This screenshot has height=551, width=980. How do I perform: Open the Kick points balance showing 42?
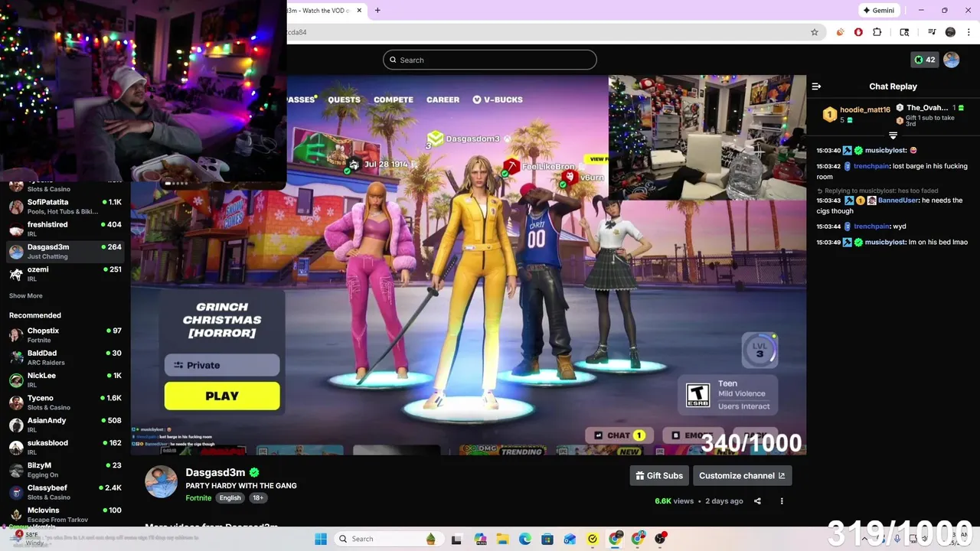[924, 60]
